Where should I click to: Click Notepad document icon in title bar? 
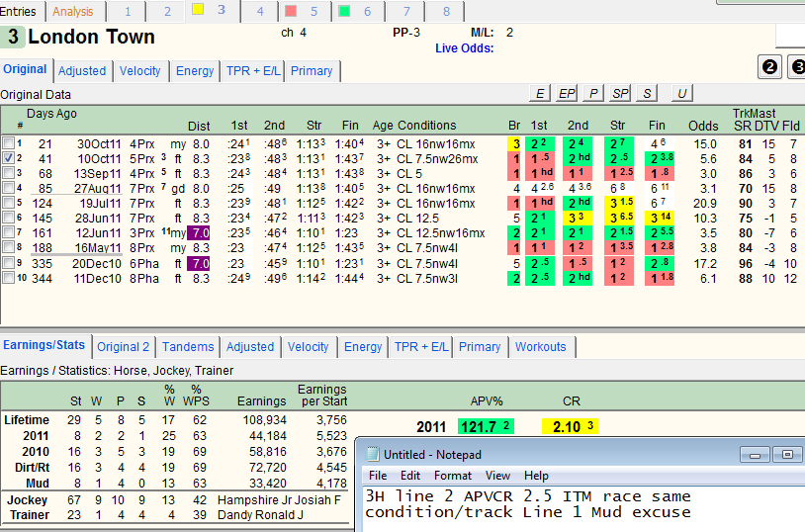372,455
